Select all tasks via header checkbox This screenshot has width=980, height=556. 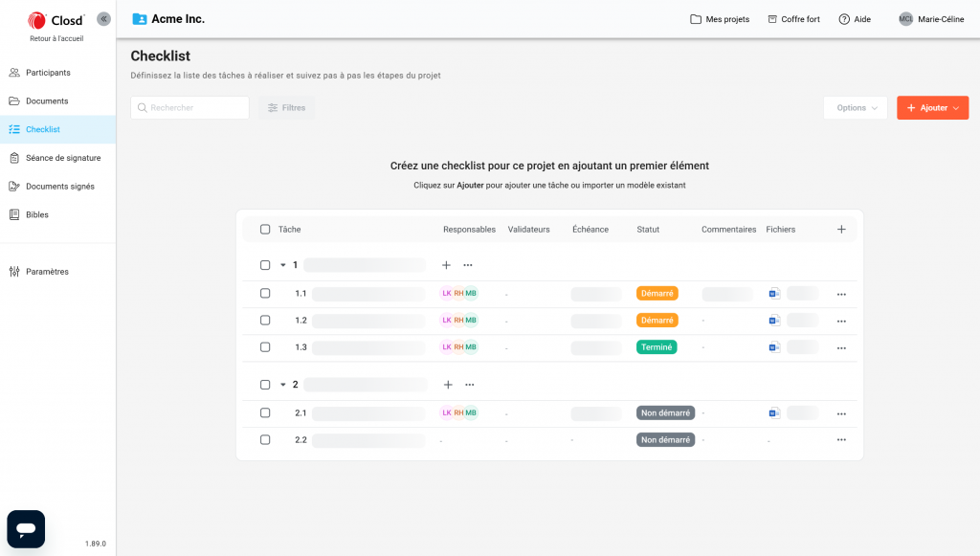(x=265, y=230)
